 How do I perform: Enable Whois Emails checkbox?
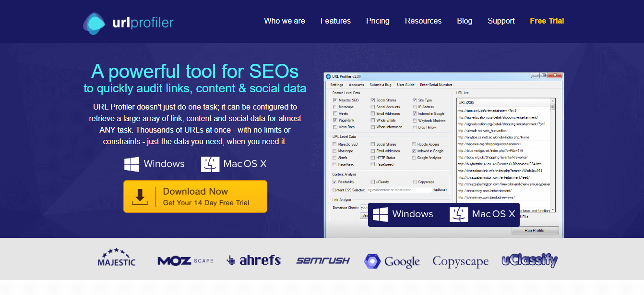372,120
